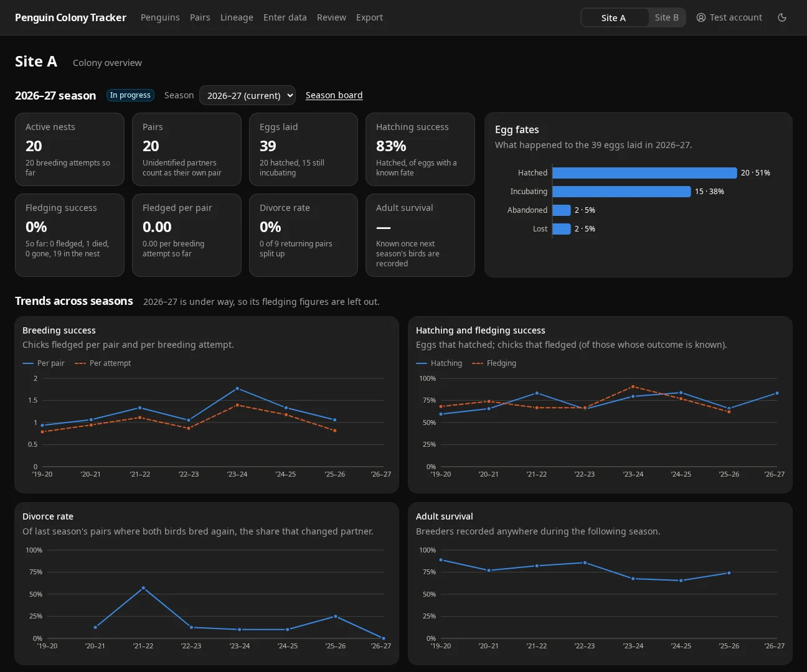Open the Export page

click(x=369, y=17)
